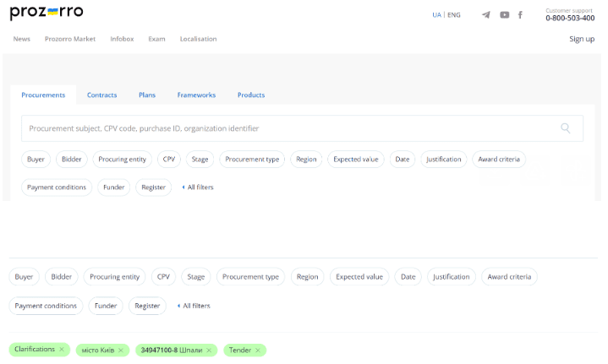This screenshot has height=364, width=608.
Task: Focus the procurement subject search field
Action: point(288,128)
